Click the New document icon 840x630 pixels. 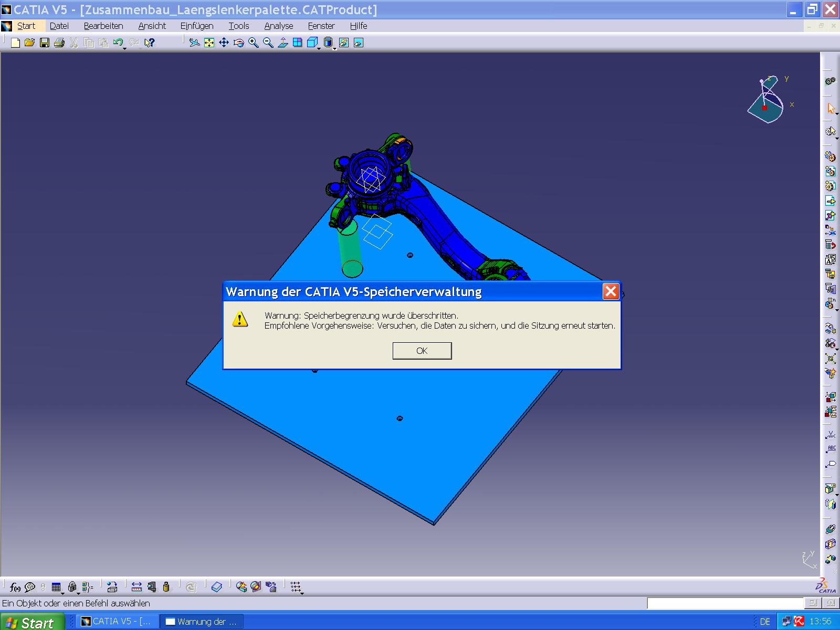coord(15,43)
